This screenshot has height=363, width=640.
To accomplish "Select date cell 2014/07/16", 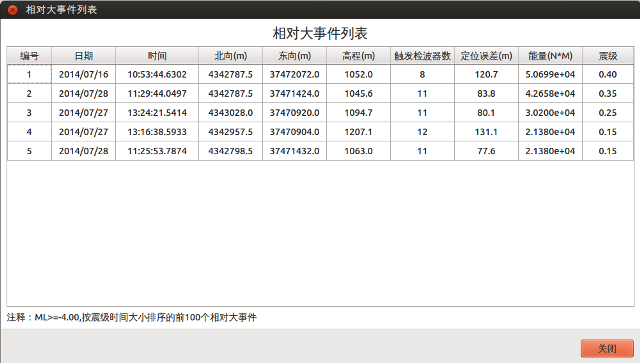I will 84,74.
